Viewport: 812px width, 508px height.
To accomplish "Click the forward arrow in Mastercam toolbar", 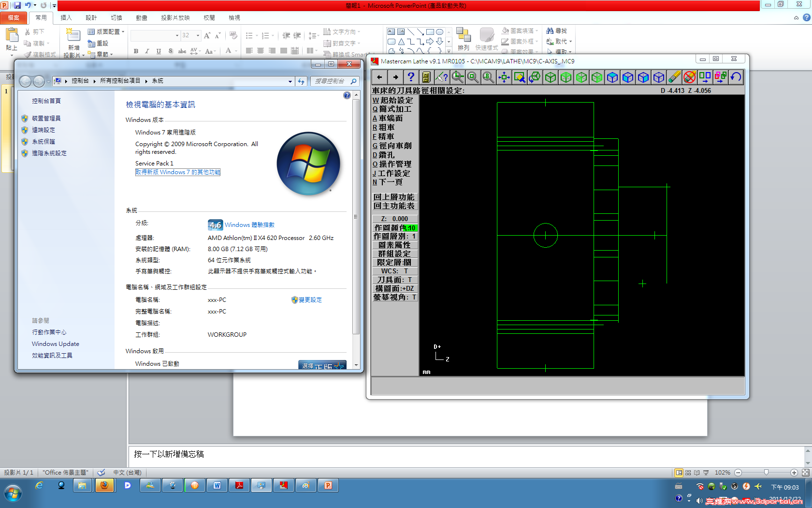I will click(395, 77).
